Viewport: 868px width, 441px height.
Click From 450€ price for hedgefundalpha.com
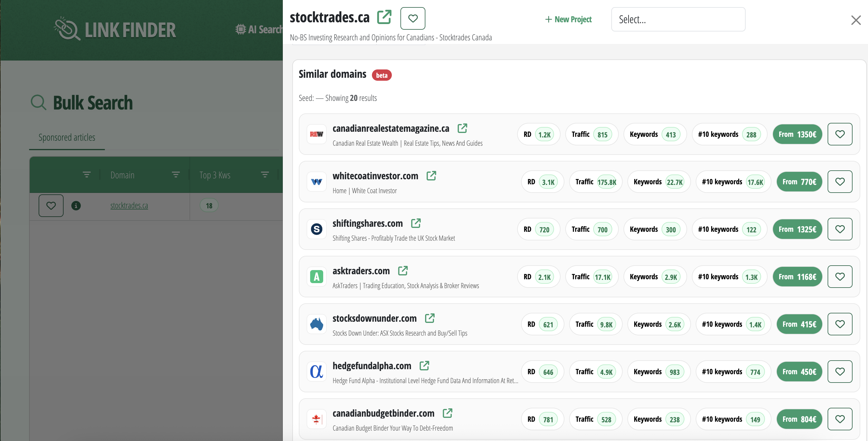click(x=799, y=372)
